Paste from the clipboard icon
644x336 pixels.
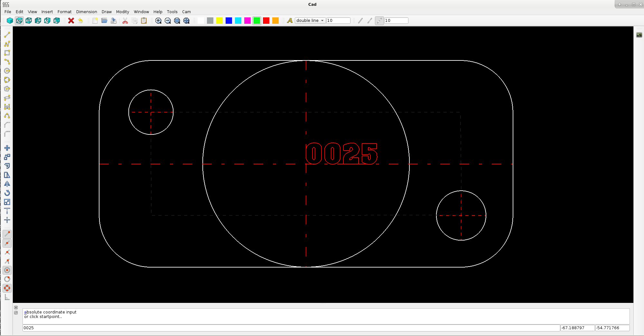pos(144,21)
